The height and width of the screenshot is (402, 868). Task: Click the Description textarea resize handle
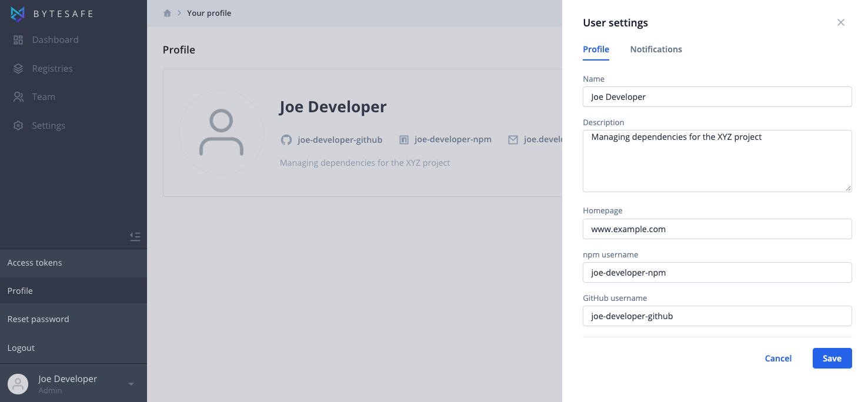pyautogui.click(x=848, y=188)
